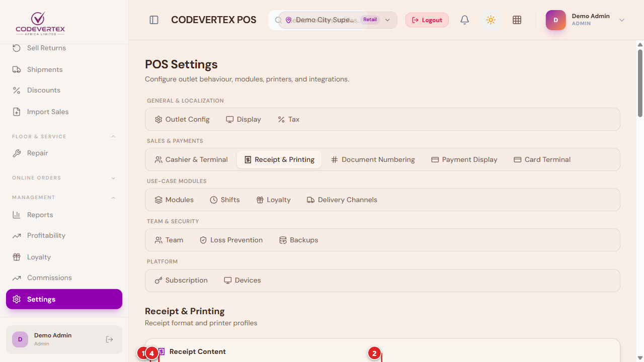Viewport: 644px width, 362px height.
Task: Select the Subscription tab
Action: 181,280
